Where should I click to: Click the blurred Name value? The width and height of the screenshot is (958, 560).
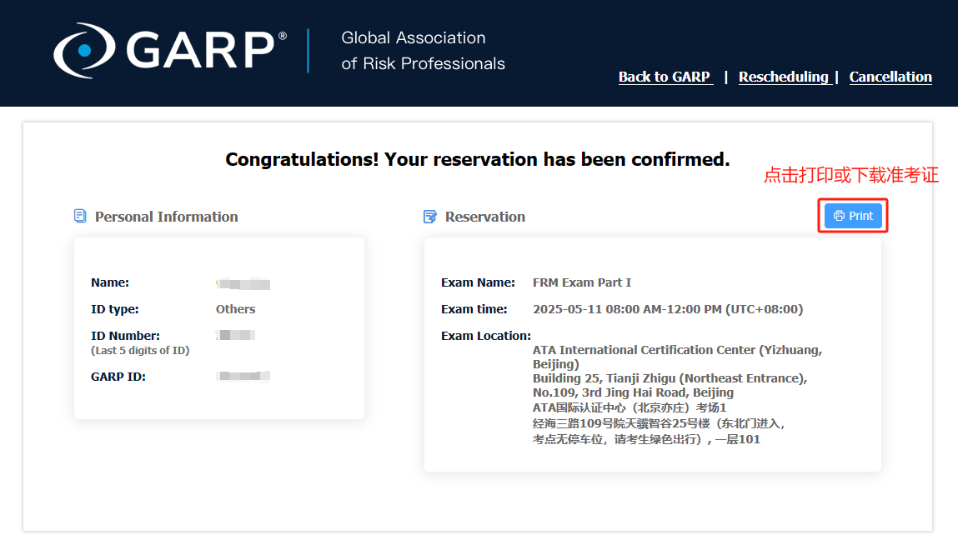coord(243,283)
